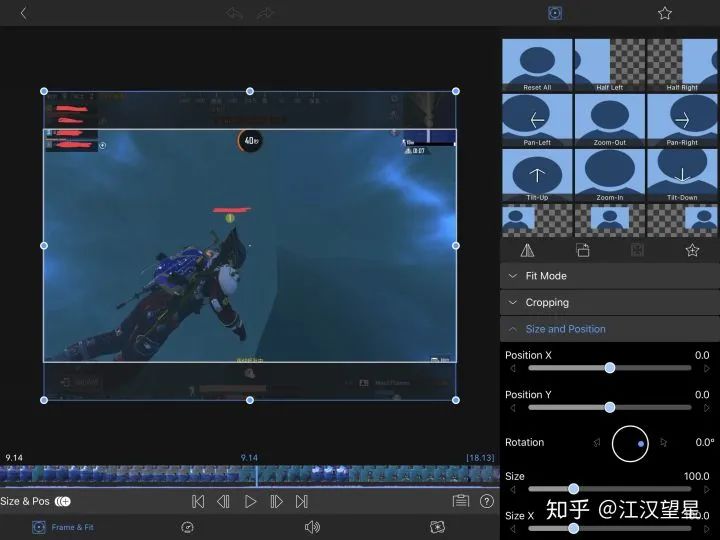The width and height of the screenshot is (720, 540).
Task: Click the Rotation value 0.0°
Action: pos(704,443)
